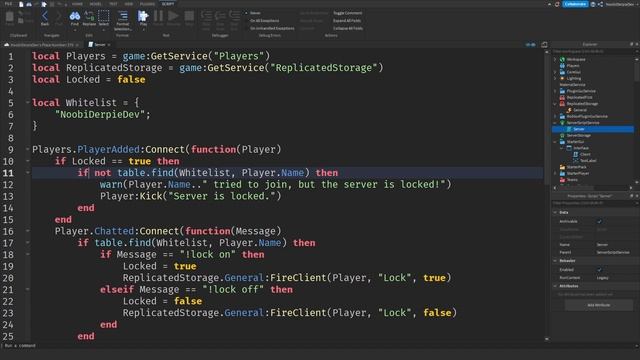640x360 pixels.
Task: Open the PLUGINS ribbon tab
Action: point(147,4)
